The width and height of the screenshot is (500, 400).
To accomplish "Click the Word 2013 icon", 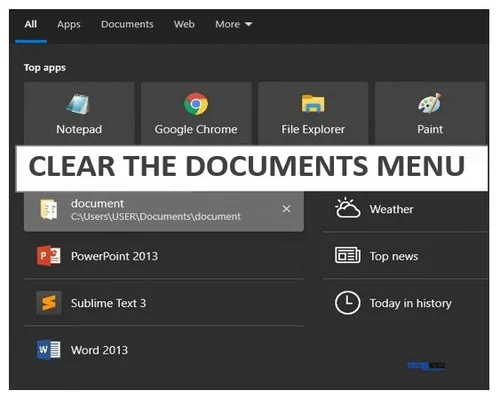I will pos(49,350).
